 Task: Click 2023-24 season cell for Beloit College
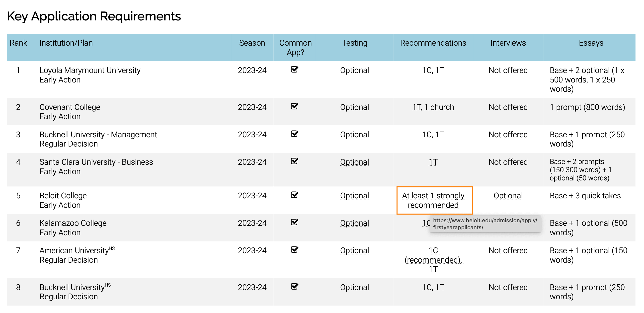252,195
